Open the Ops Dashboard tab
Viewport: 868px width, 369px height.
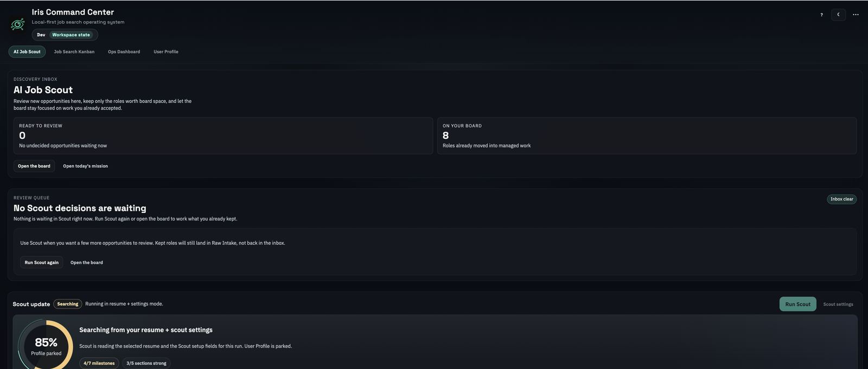tap(124, 51)
